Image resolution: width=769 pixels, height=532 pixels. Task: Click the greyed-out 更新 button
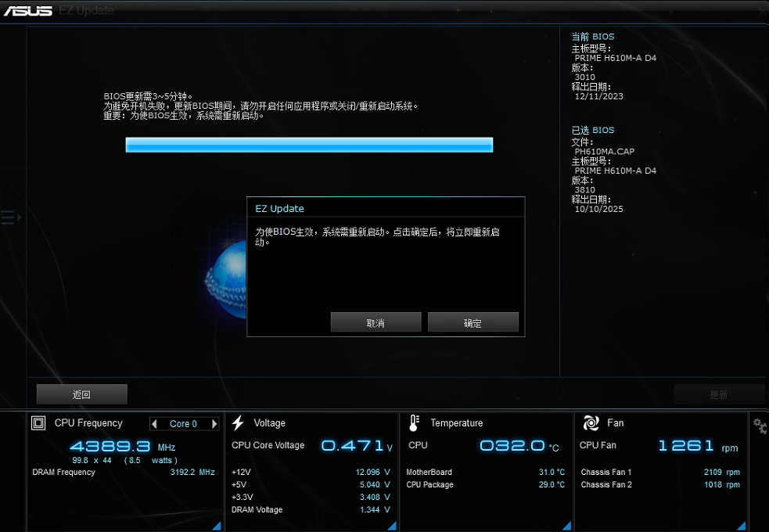click(x=718, y=394)
